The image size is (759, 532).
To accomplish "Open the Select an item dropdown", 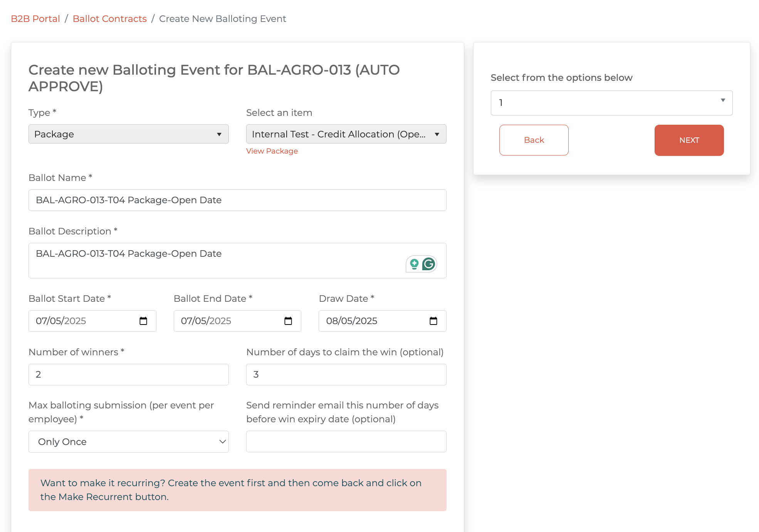I will coord(346,134).
